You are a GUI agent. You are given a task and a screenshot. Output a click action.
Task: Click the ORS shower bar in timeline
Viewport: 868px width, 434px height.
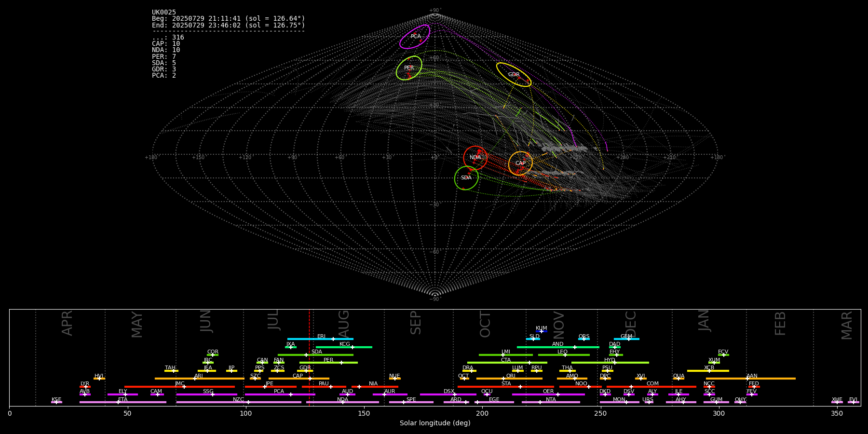point(584,339)
